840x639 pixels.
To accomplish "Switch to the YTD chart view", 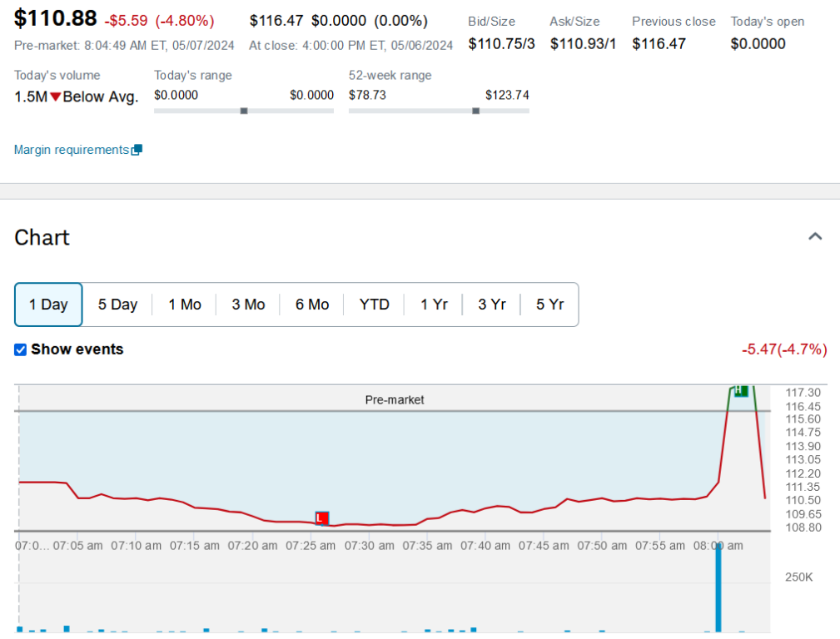I will tap(375, 305).
